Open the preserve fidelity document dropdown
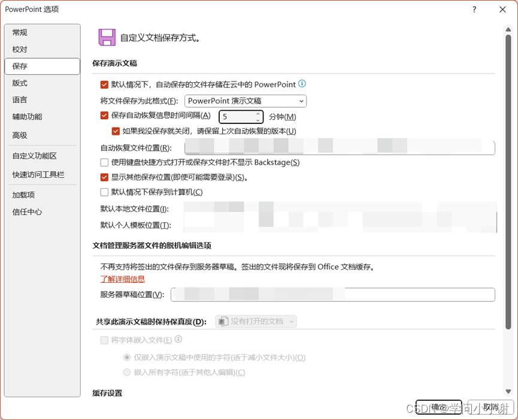Image resolution: width=518 pixels, height=420 pixels. pos(256,321)
